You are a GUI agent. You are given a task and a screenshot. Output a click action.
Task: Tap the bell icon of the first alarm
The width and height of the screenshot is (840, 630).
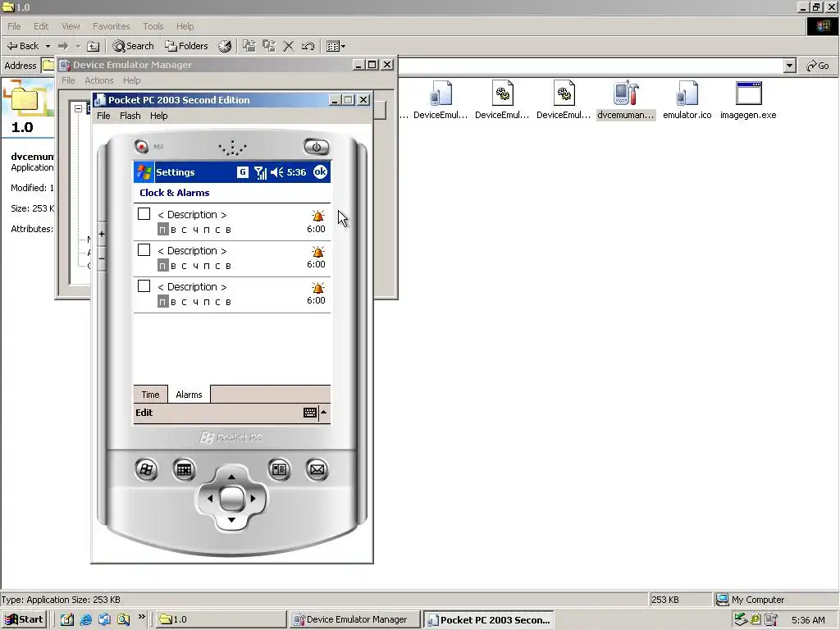[317, 216]
